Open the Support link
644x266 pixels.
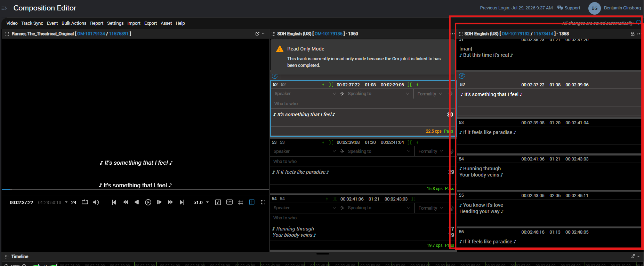569,8
